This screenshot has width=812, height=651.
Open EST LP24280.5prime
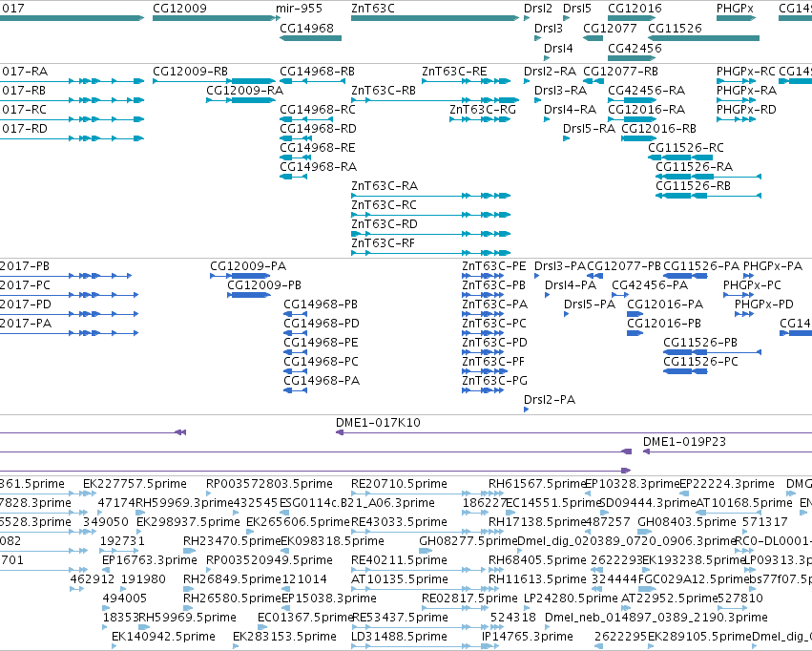point(572,598)
